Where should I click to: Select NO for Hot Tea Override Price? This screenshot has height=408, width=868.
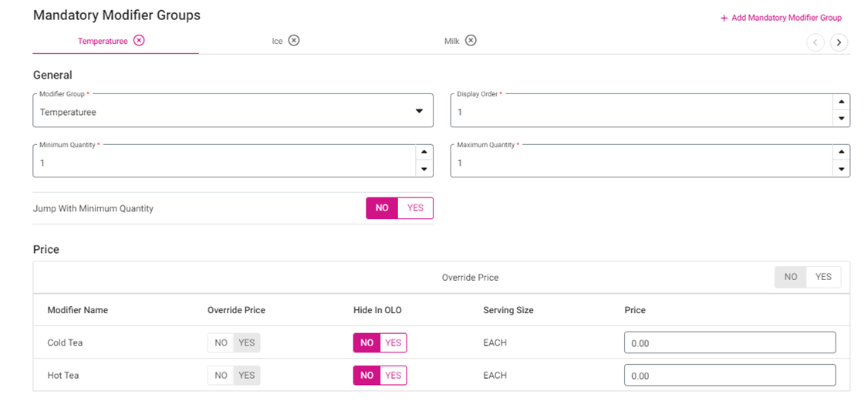(x=221, y=376)
